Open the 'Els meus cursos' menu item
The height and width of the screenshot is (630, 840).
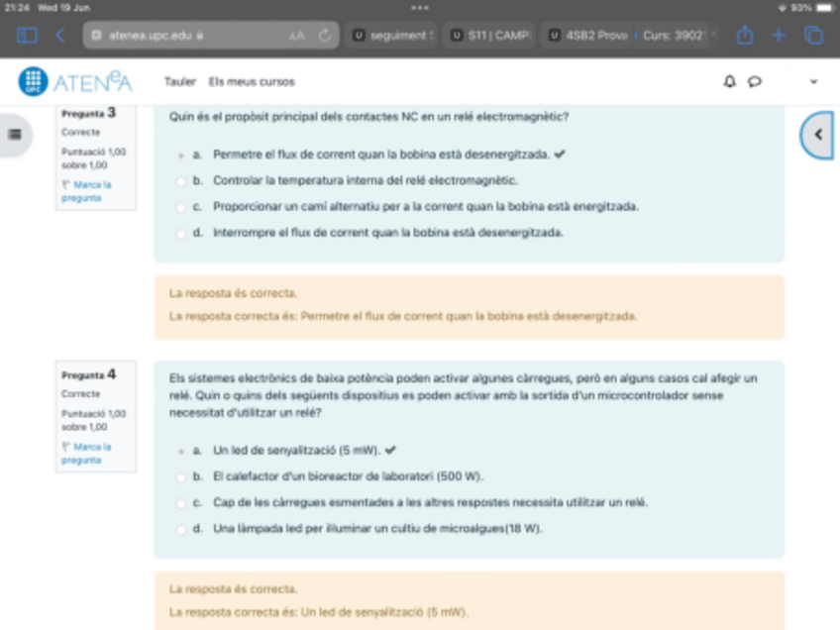tap(252, 82)
